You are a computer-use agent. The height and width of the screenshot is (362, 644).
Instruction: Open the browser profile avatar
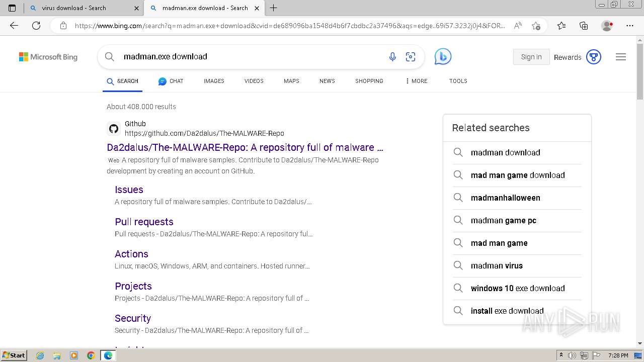[607, 26]
